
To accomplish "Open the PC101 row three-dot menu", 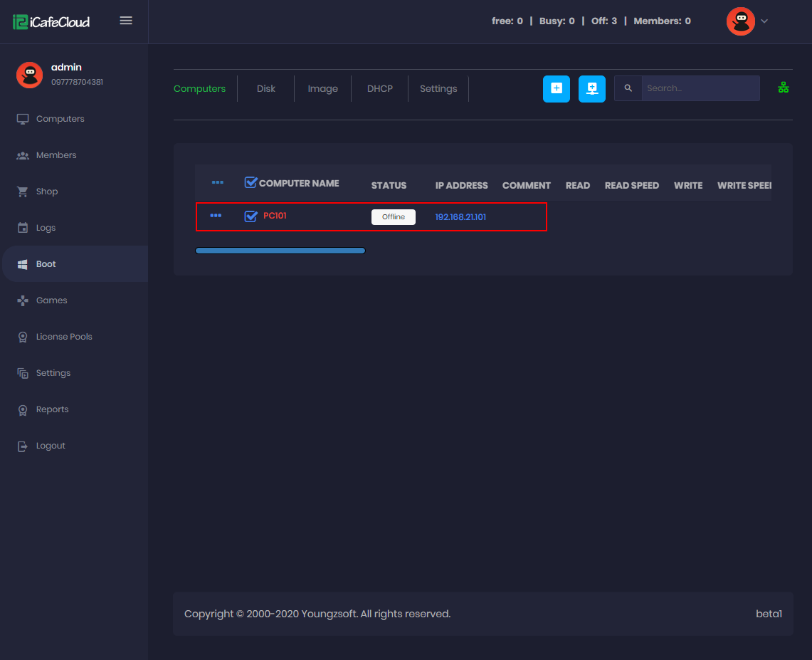I will click(216, 216).
